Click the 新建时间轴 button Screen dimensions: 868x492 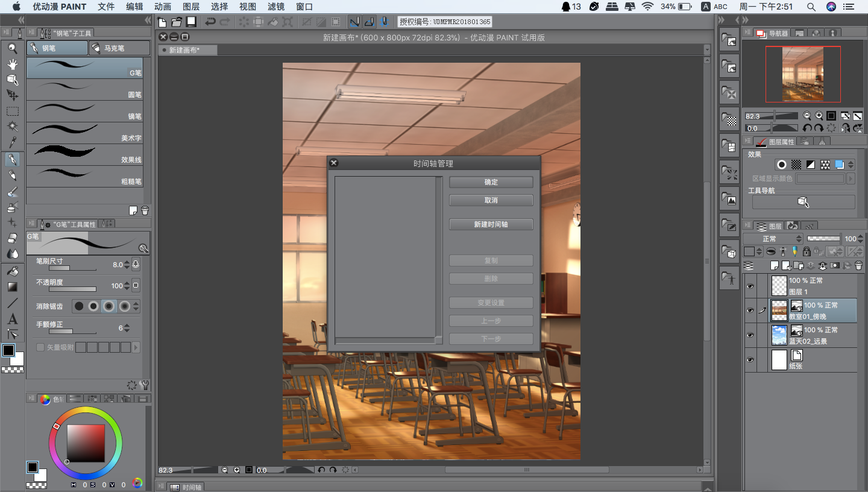tap(491, 224)
